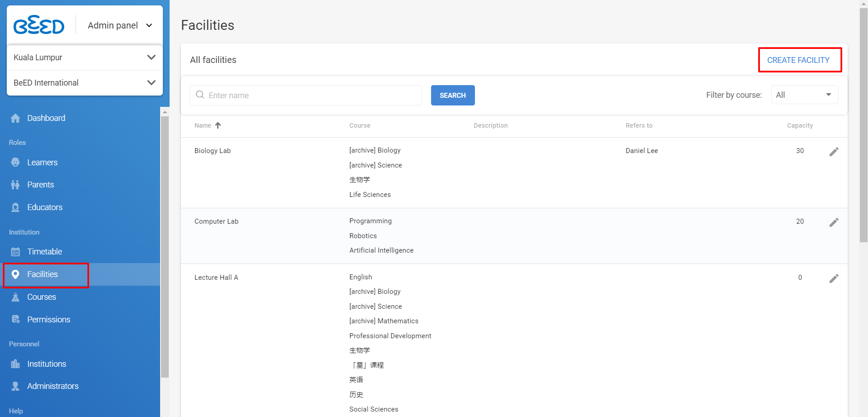Screen dimensions: 868x417
Task: Open Institutions in the sidebar
Action: coord(47,364)
